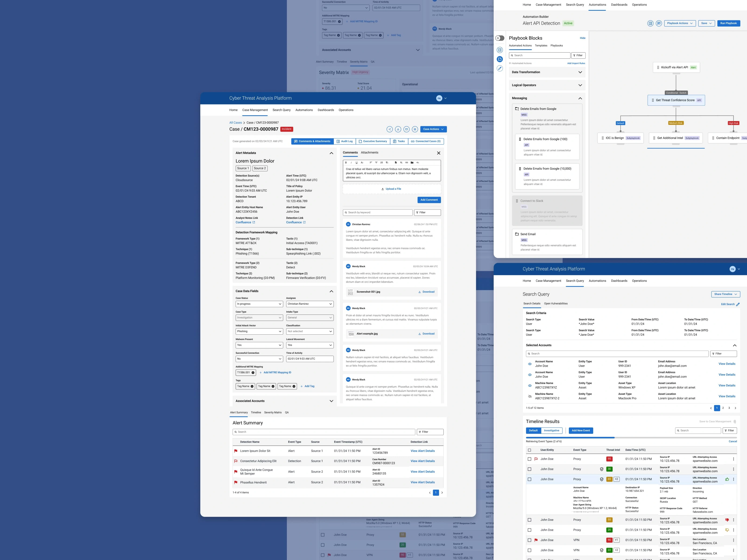Toggle the checkbox for first John Doe proxy event

point(529,459)
